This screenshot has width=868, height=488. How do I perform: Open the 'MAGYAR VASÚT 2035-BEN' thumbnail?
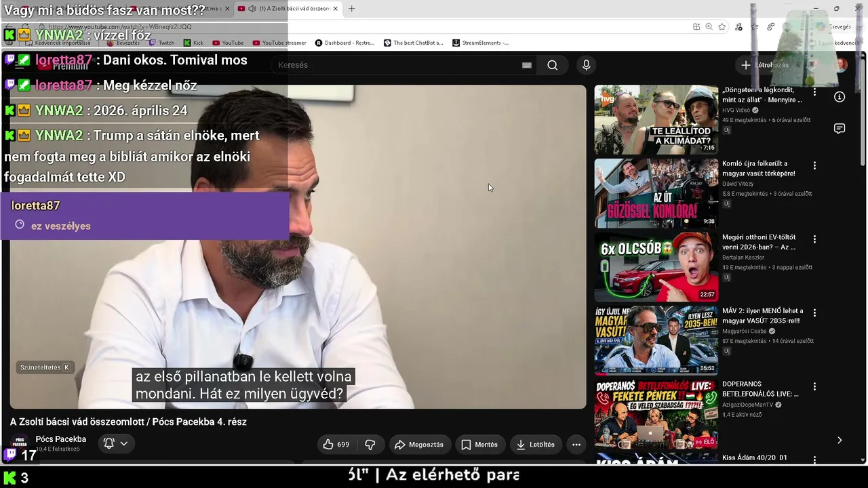(x=656, y=340)
